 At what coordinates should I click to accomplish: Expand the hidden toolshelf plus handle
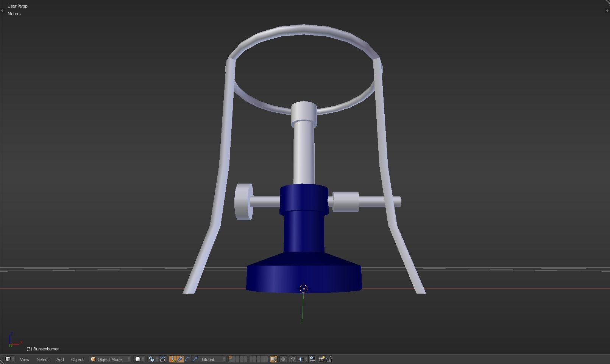[x=2, y=11]
